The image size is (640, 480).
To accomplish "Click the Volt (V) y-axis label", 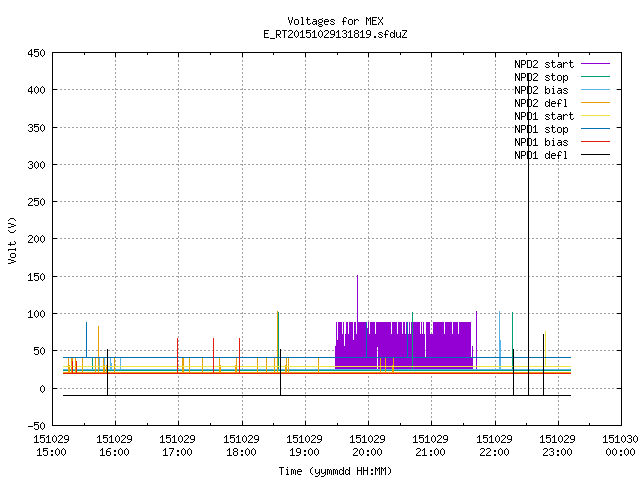I will tap(12, 240).
